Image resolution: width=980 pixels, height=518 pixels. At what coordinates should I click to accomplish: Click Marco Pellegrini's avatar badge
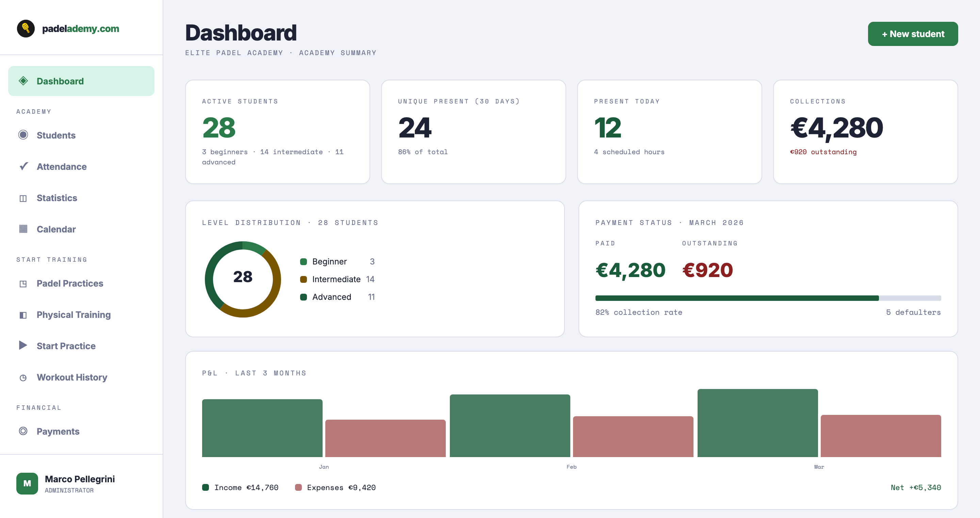point(27,483)
